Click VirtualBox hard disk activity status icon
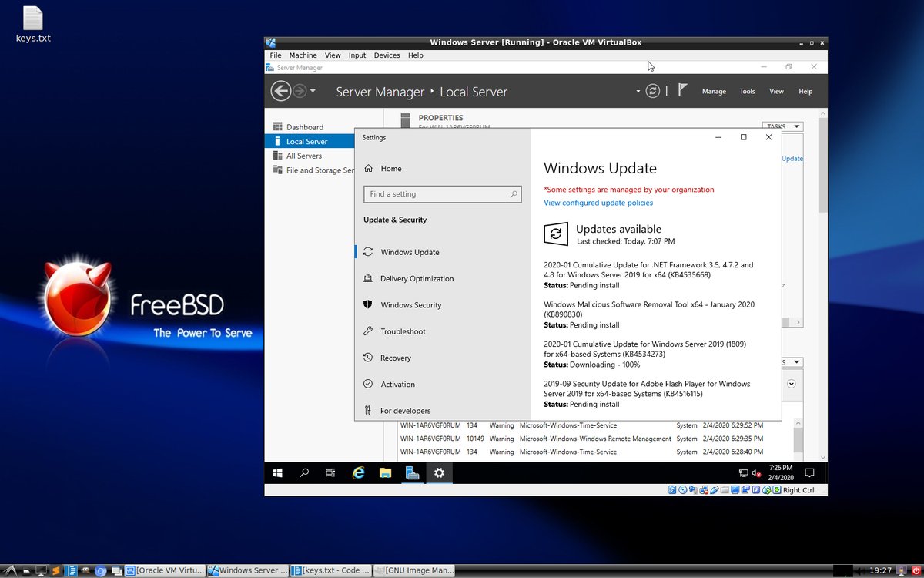This screenshot has width=924, height=578. point(672,490)
